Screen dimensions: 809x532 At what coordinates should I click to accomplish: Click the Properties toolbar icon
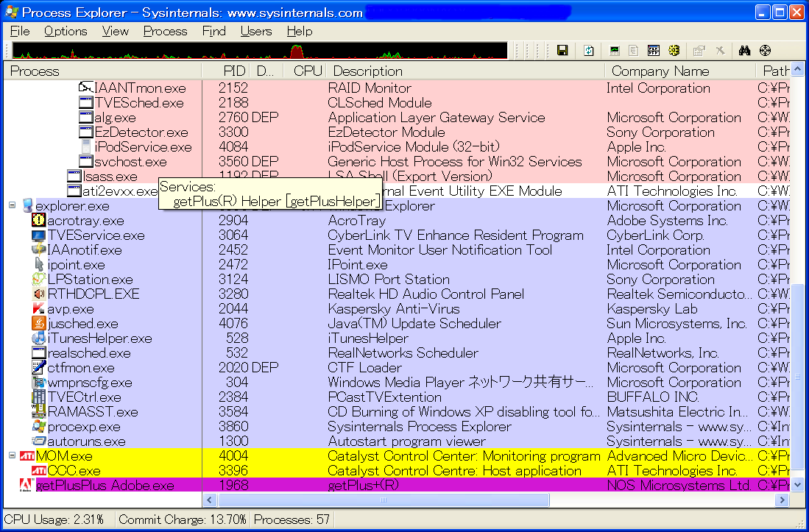[x=699, y=51]
